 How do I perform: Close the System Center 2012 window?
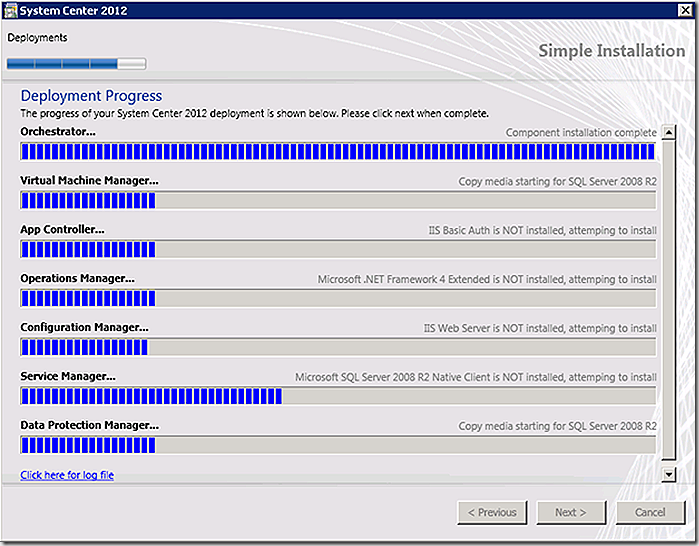[x=684, y=10]
